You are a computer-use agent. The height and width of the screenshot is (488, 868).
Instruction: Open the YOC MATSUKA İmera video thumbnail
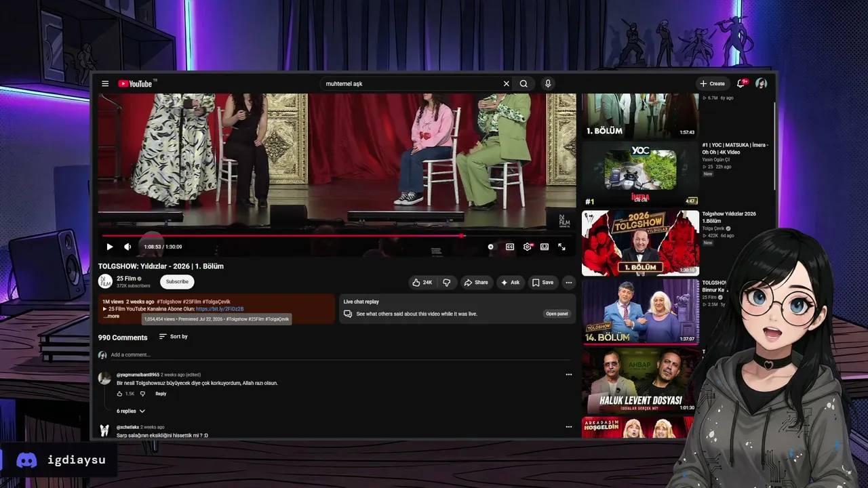click(x=640, y=174)
